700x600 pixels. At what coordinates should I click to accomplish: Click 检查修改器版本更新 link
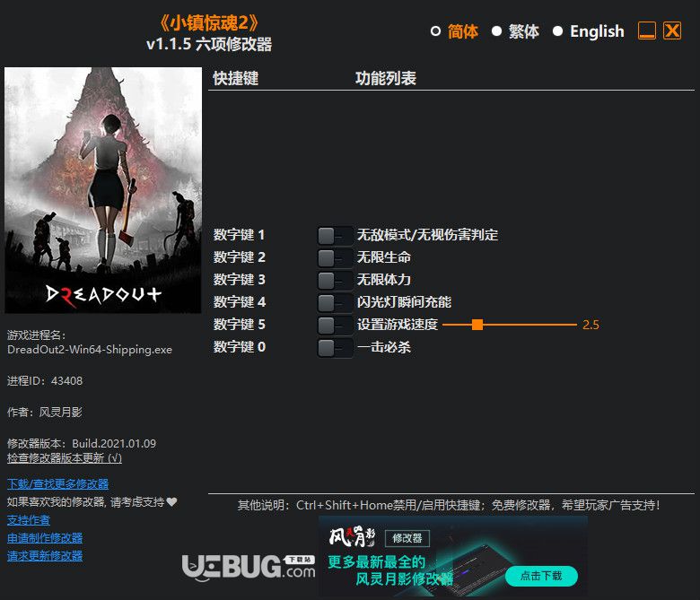65,458
